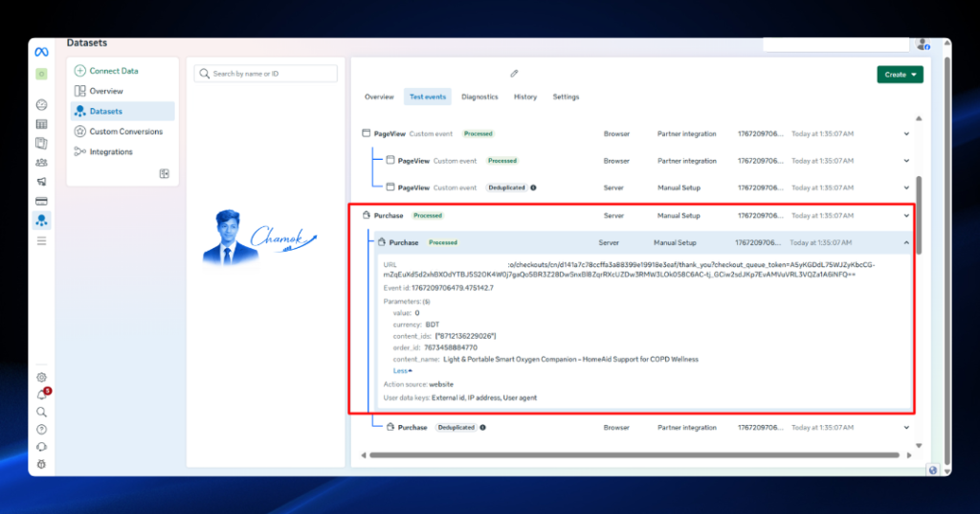This screenshot has height=514, width=980.
Task: Click the Custom Conversions star icon
Action: 80,131
